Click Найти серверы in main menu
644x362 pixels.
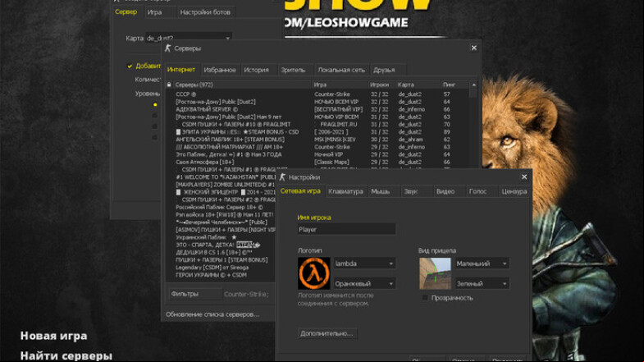point(66,355)
